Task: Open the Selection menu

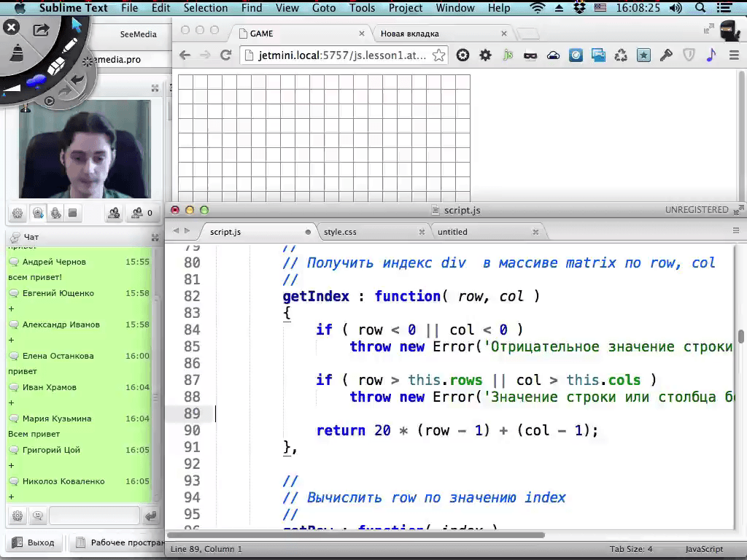Action: [x=205, y=8]
